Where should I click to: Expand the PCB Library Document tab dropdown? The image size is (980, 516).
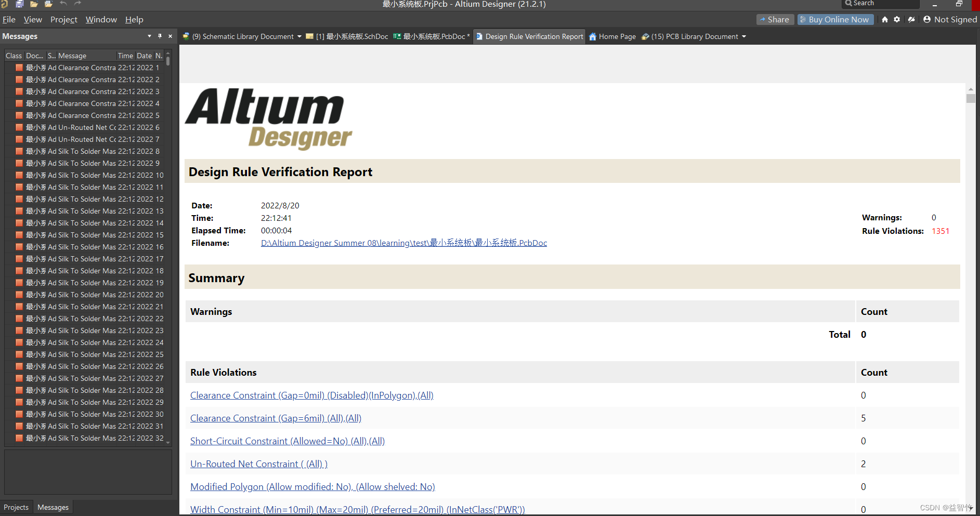[x=744, y=36]
